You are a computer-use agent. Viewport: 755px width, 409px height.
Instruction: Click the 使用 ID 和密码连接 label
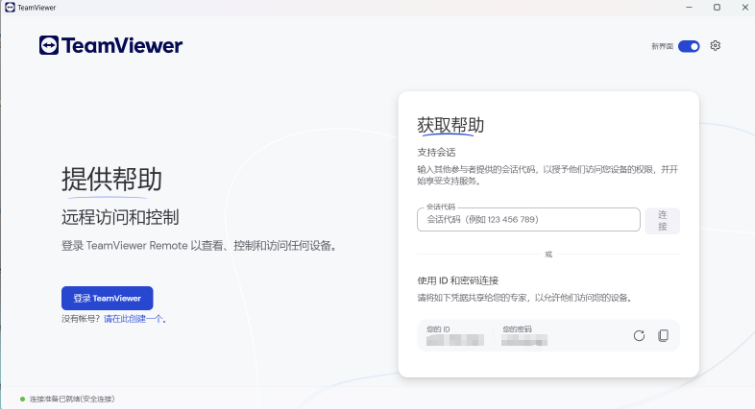point(457,281)
